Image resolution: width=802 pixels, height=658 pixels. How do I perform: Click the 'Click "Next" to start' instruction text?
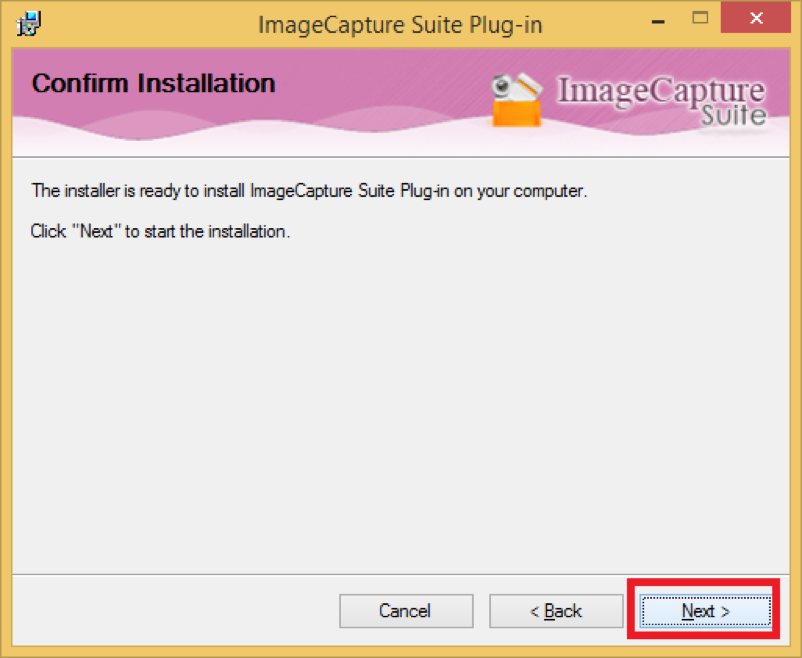point(160,231)
